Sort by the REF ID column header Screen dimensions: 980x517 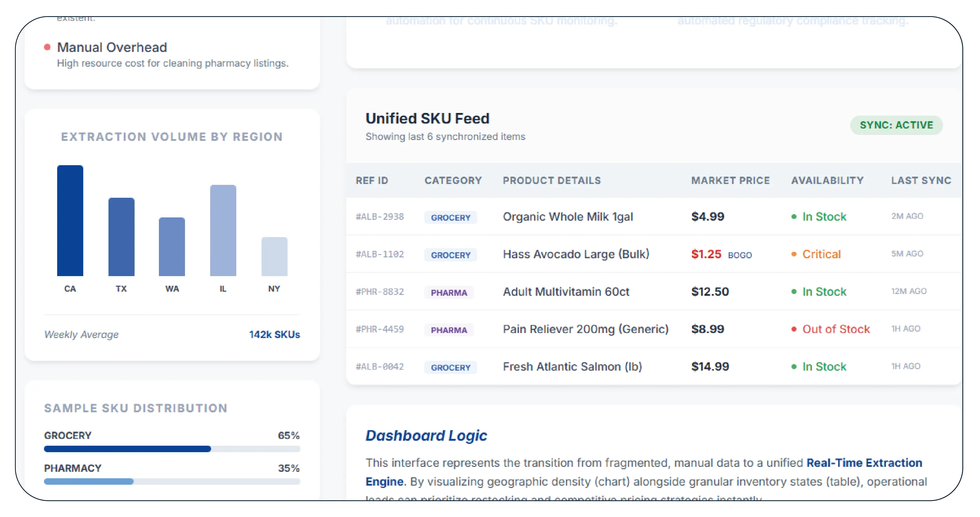tap(372, 180)
